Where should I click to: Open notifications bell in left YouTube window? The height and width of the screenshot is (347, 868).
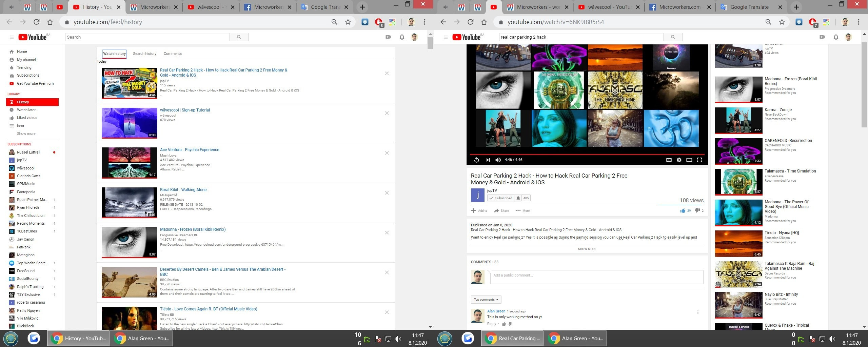(402, 37)
